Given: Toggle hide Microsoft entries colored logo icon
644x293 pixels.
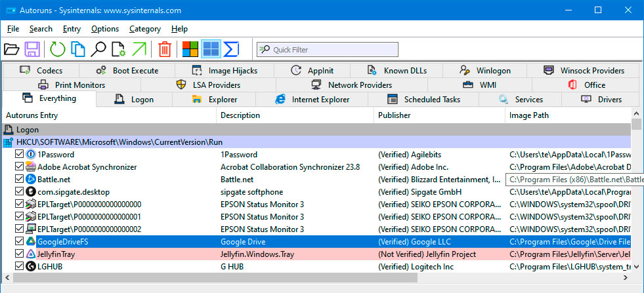Looking at the screenshot, I should (x=190, y=49).
